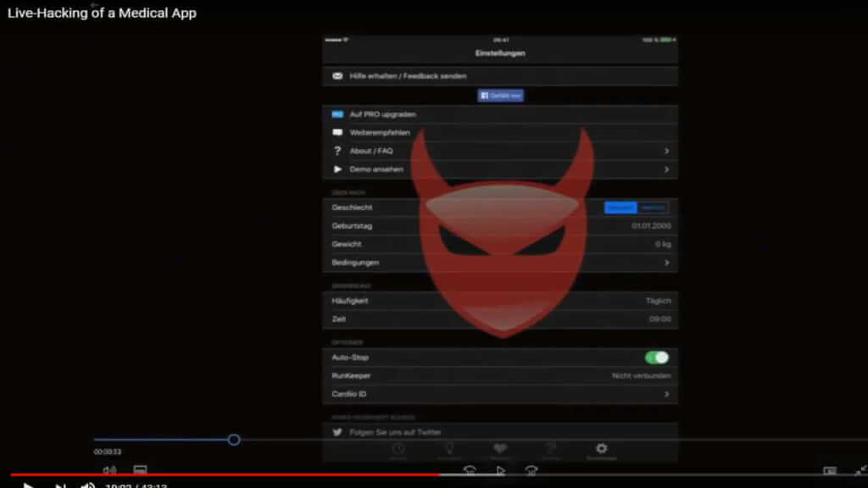Edit the Geburtstag value 01.01.2000
868x488 pixels.
click(x=651, y=225)
